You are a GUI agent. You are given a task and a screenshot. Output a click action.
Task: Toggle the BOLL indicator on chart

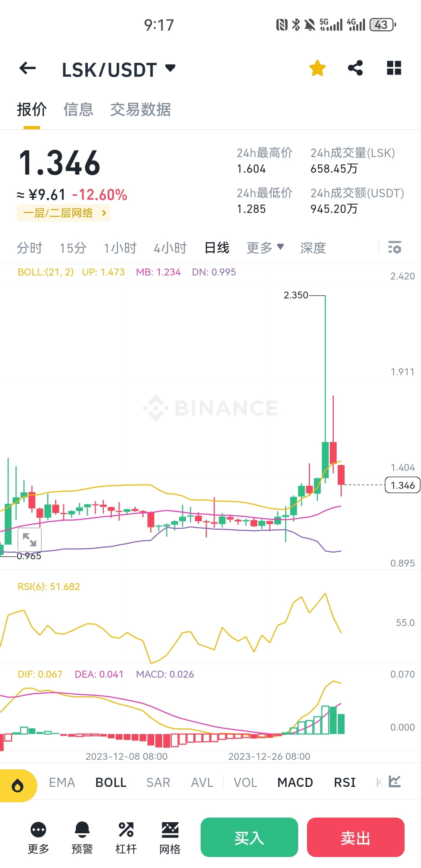click(x=110, y=782)
